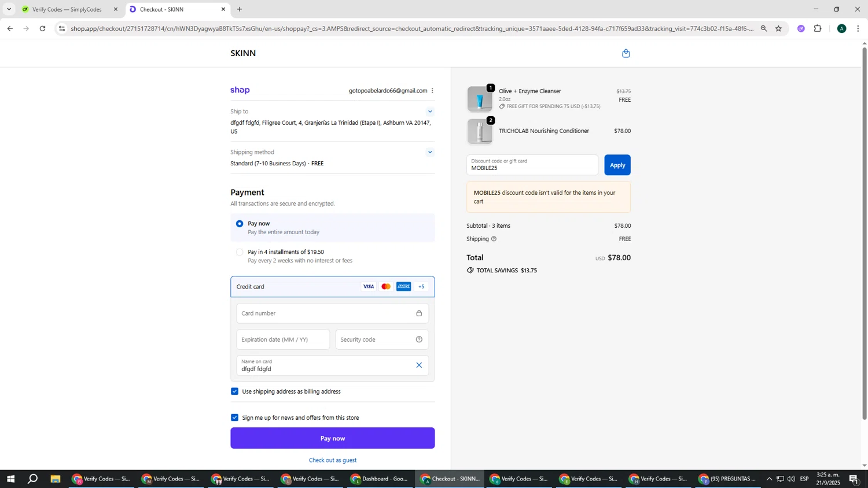Open the volume control in system tray
The width and height of the screenshot is (868, 488).
[791, 479]
